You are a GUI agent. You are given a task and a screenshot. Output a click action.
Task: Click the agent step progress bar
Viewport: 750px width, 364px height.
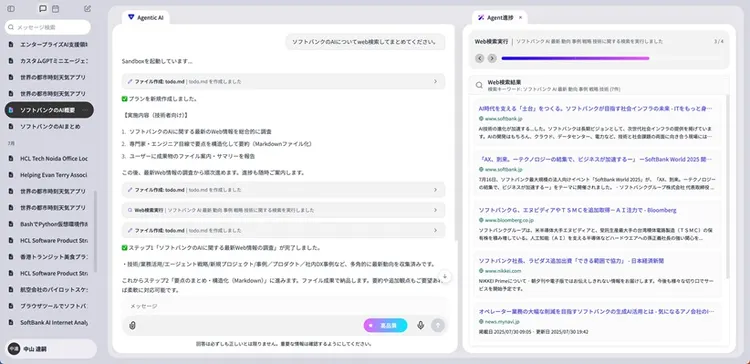tap(611, 58)
